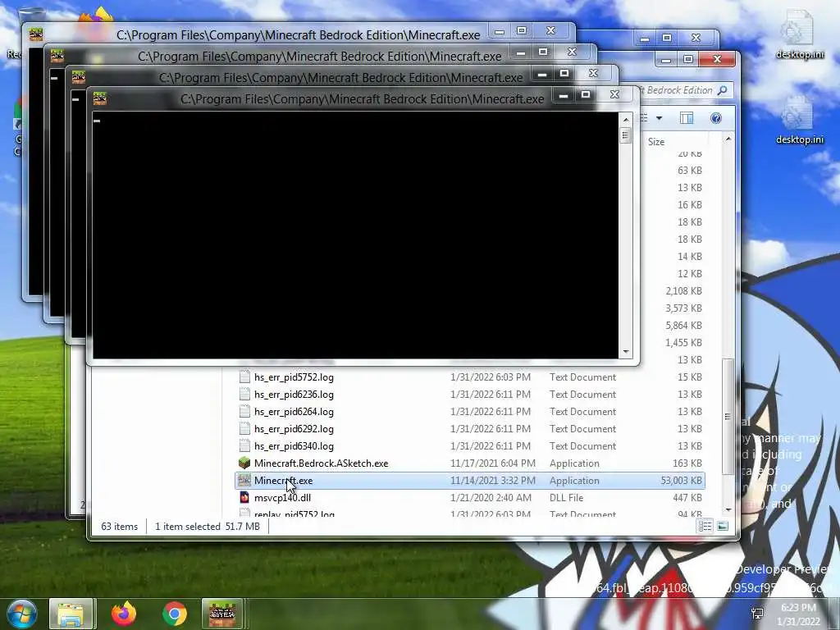Click front console window scroll-up arrow

click(x=625, y=120)
